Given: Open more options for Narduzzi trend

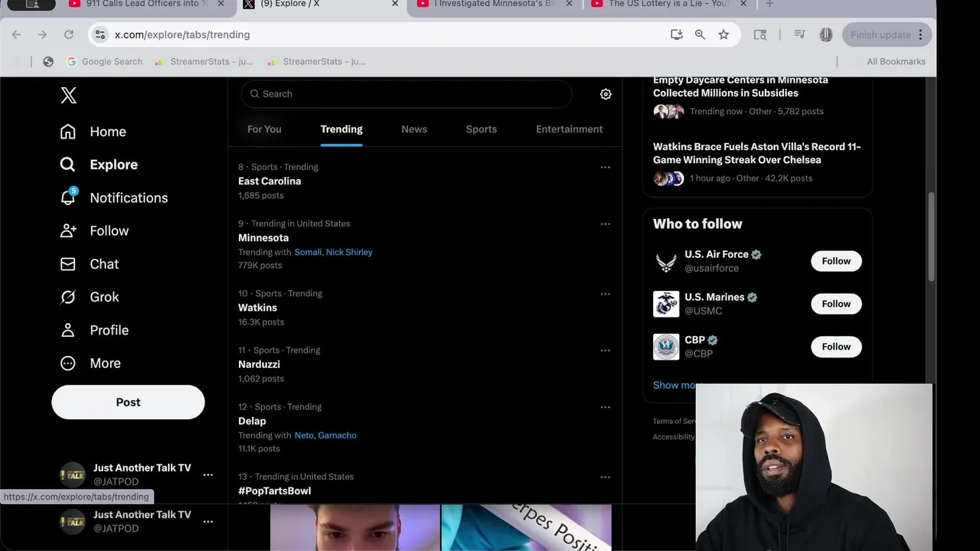Looking at the screenshot, I should tap(605, 350).
